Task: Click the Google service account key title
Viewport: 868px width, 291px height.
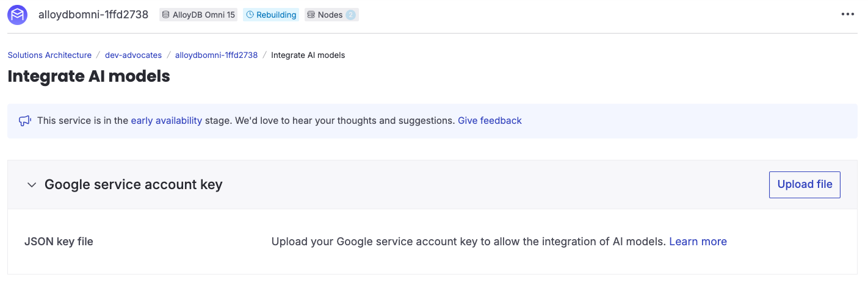Action: pyautogui.click(x=133, y=184)
